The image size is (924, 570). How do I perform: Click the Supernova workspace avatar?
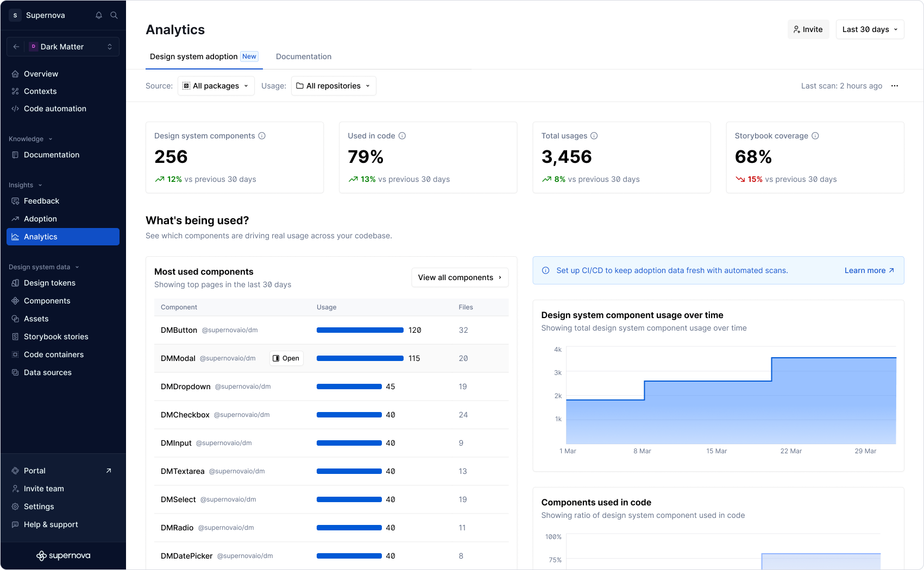(x=15, y=15)
